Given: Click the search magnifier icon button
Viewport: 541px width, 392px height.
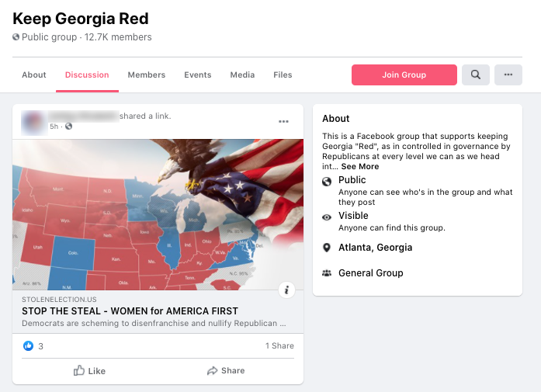Looking at the screenshot, I should click(476, 75).
